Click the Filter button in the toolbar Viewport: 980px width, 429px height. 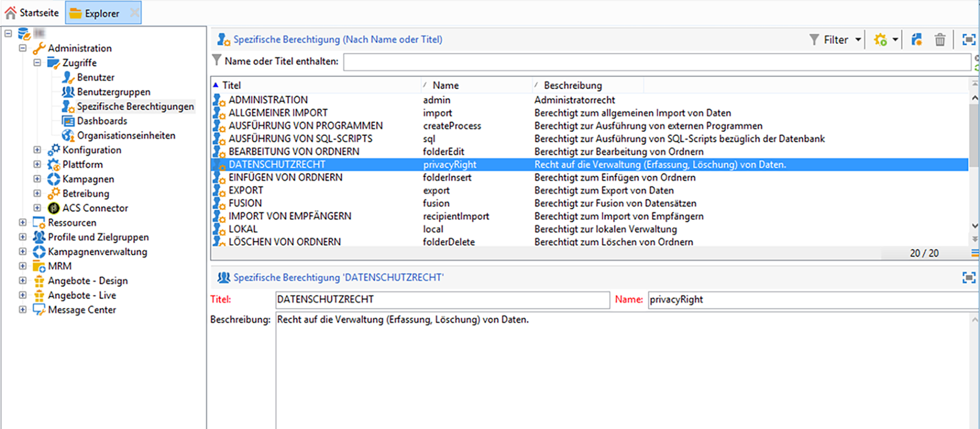pyautogui.click(x=829, y=40)
